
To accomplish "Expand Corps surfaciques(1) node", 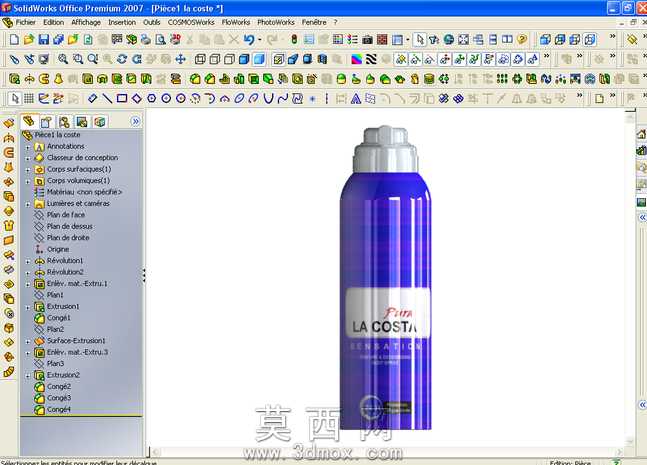I will [28, 170].
